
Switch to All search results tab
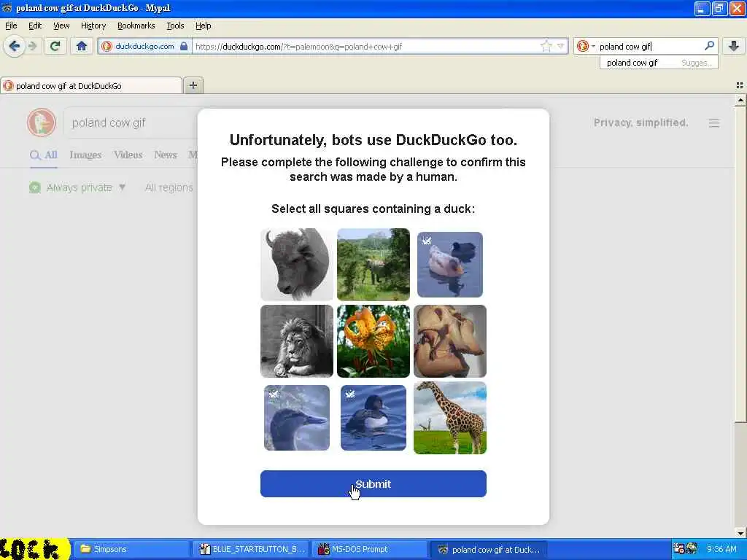click(x=43, y=155)
